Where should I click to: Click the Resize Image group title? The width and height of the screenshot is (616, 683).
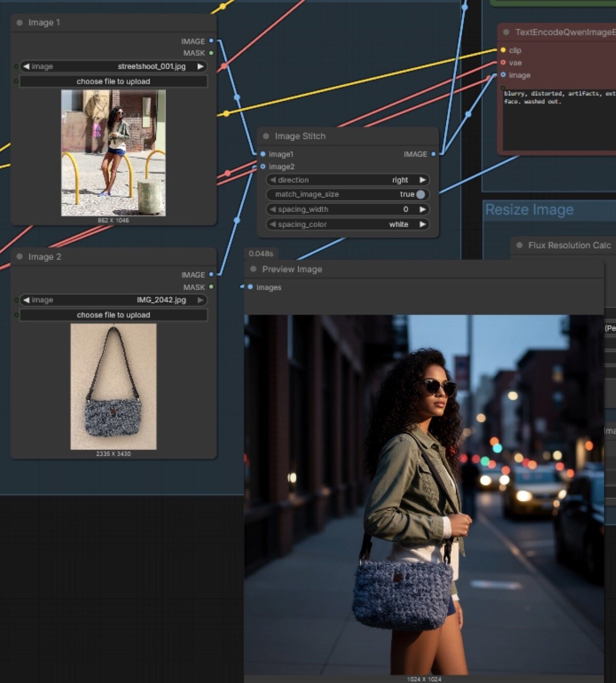click(x=529, y=210)
